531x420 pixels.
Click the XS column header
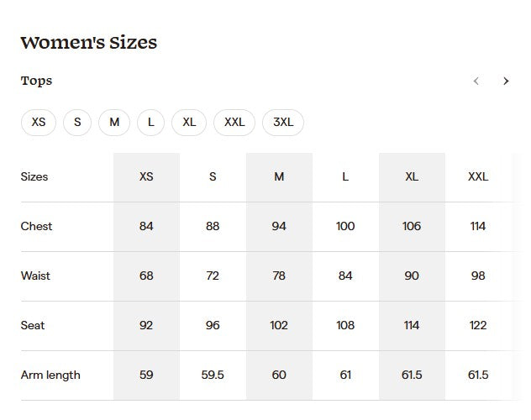146,177
